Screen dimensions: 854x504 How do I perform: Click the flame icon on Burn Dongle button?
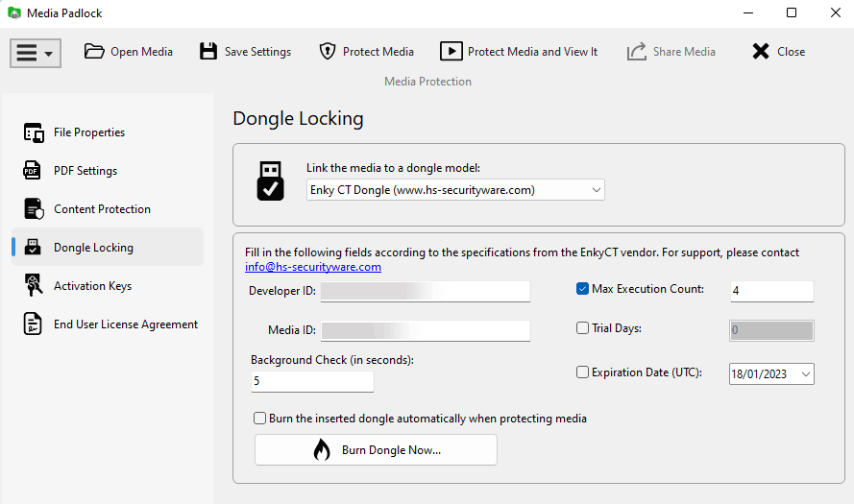click(x=322, y=449)
